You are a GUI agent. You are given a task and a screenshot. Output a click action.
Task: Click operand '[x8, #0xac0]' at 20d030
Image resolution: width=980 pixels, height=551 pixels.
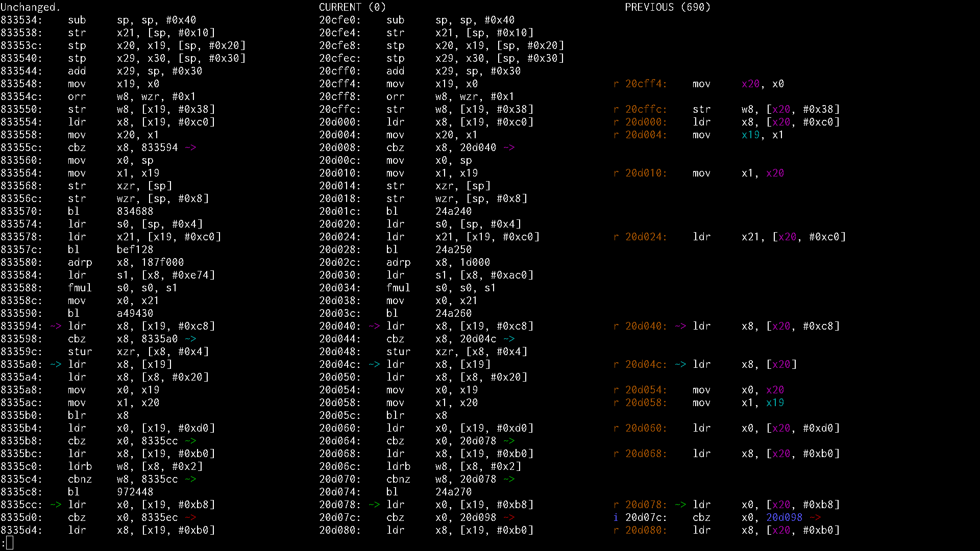tap(497, 275)
